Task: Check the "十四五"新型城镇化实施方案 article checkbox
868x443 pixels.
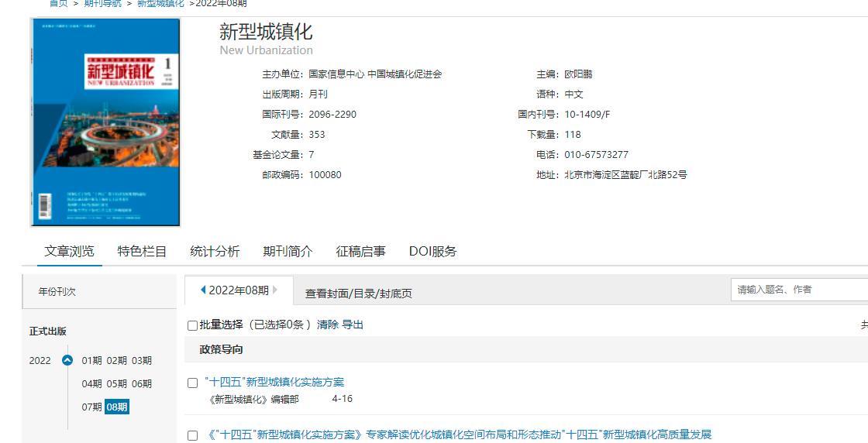Action: [x=193, y=383]
